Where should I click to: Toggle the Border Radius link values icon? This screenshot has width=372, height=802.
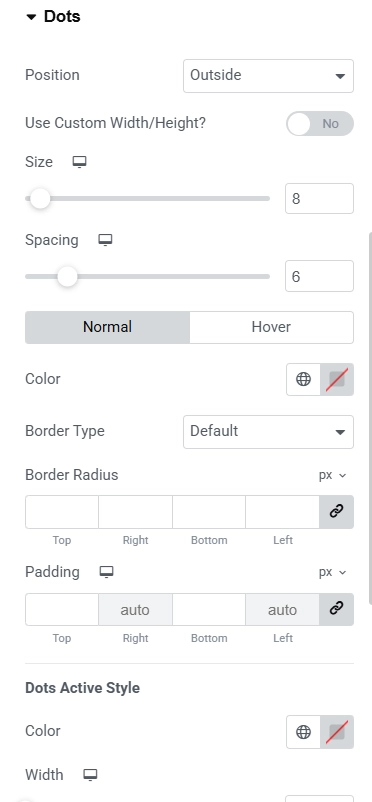pos(336,511)
